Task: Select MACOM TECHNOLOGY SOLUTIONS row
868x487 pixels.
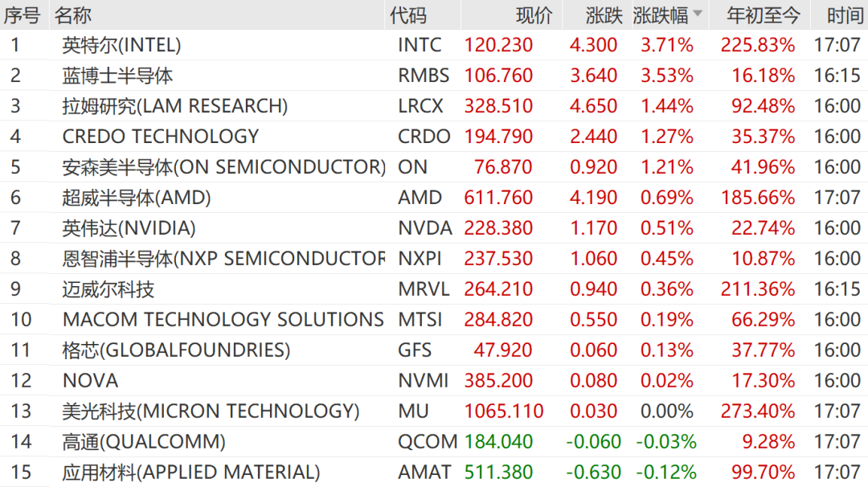Action: 434,319
